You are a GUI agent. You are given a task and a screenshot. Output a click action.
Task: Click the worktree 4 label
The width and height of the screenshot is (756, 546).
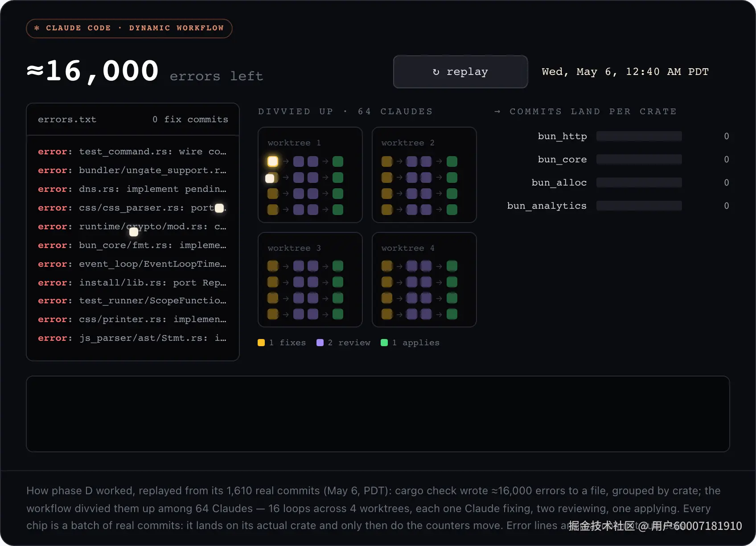coord(408,248)
